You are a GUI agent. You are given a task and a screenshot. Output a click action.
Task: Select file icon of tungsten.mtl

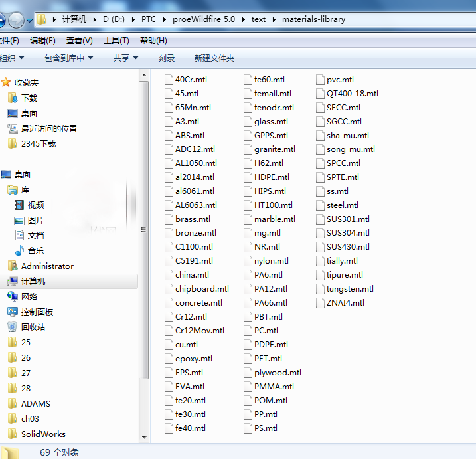point(320,288)
